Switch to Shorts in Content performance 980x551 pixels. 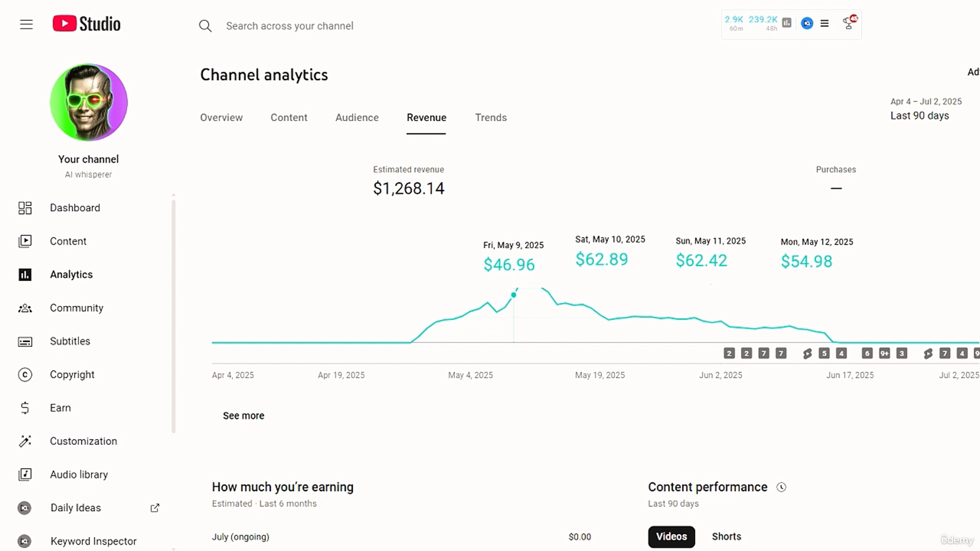[x=726, y=537]
